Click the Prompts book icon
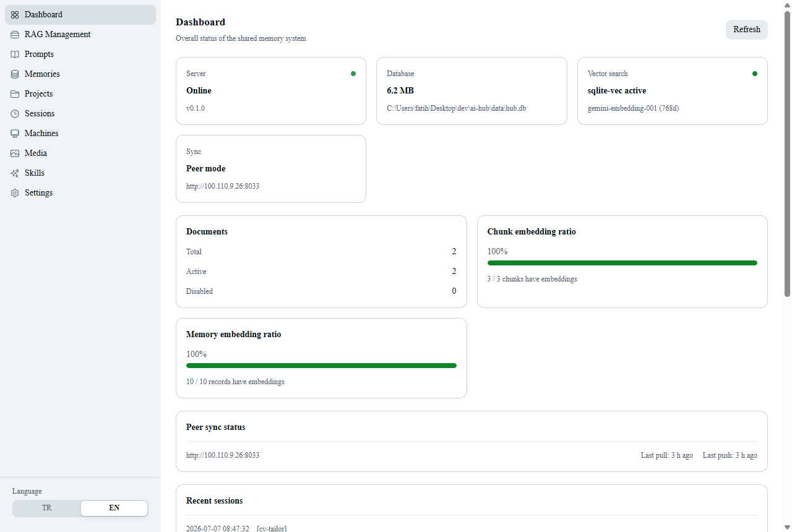This screenshot has width=792, height=532. click(15, 54)
